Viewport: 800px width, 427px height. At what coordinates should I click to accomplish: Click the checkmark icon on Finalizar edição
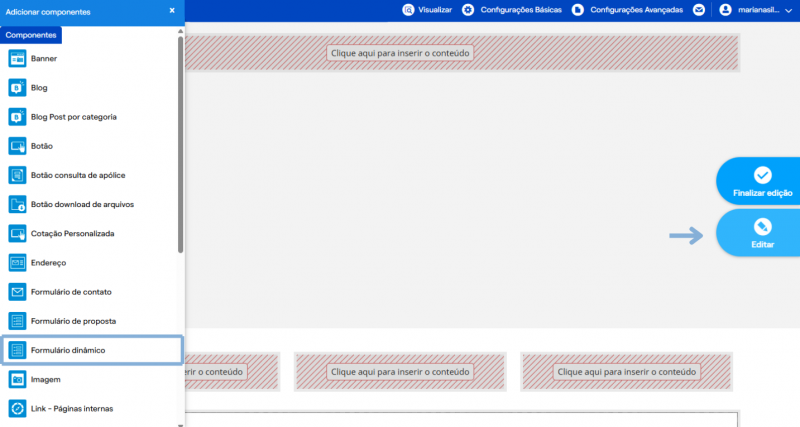click(763, 175)
